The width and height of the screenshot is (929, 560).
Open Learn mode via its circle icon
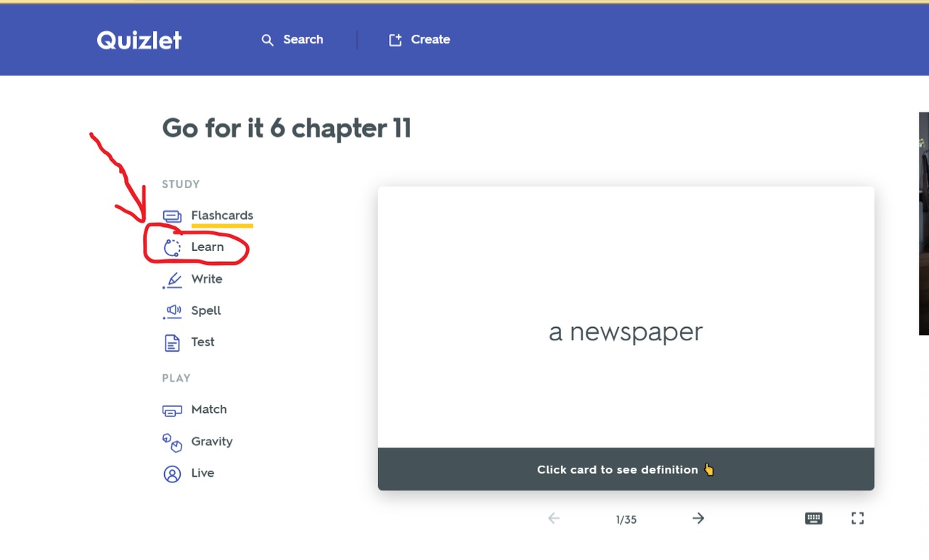(172, 248)
